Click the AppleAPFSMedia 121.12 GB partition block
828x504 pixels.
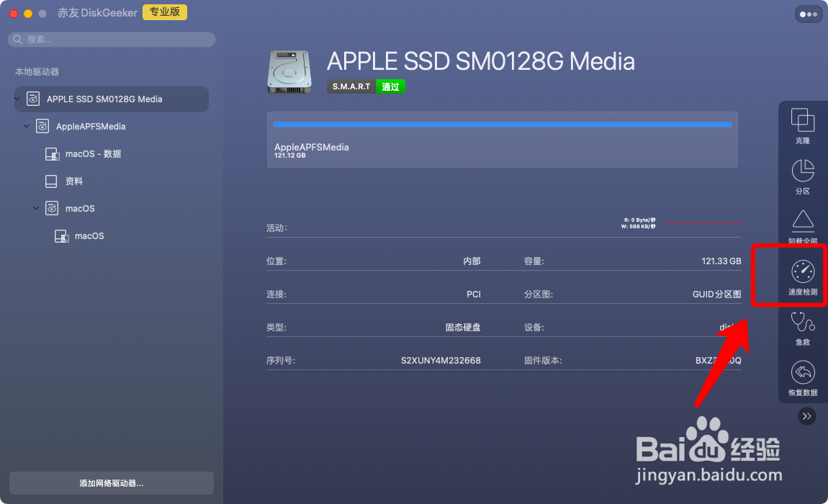coord(502,140)
